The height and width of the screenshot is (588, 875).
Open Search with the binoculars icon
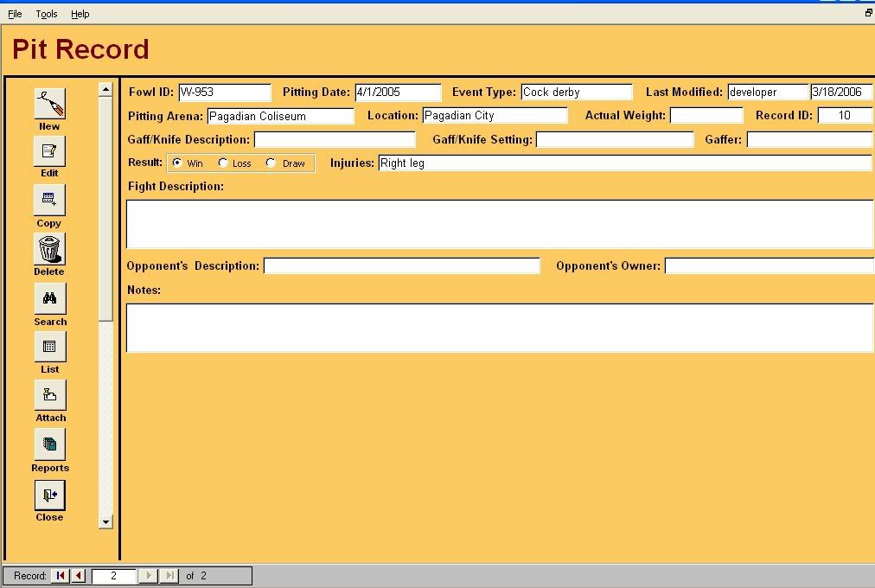49,299
